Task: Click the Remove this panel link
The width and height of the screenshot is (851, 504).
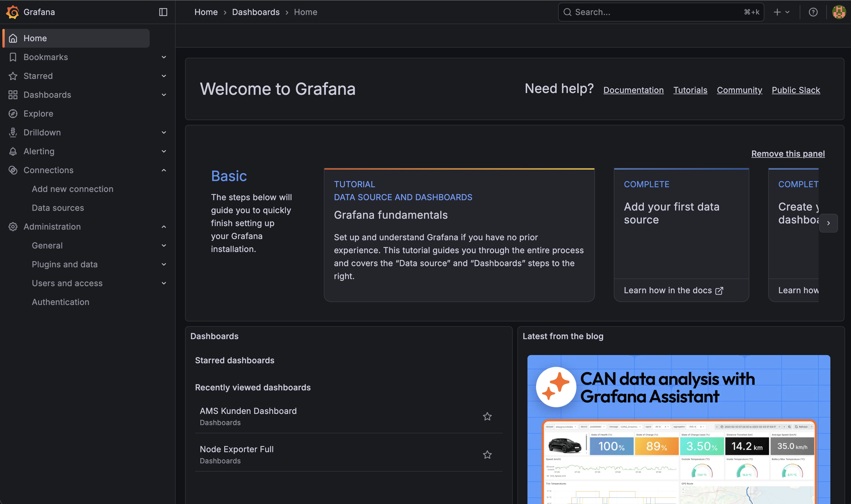Action: [x=788, y=153]
